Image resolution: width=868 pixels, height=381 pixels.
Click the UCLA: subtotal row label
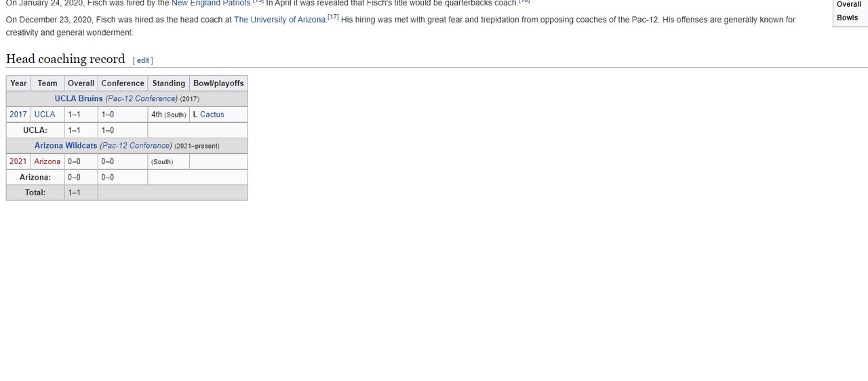(x=35, y=130)
